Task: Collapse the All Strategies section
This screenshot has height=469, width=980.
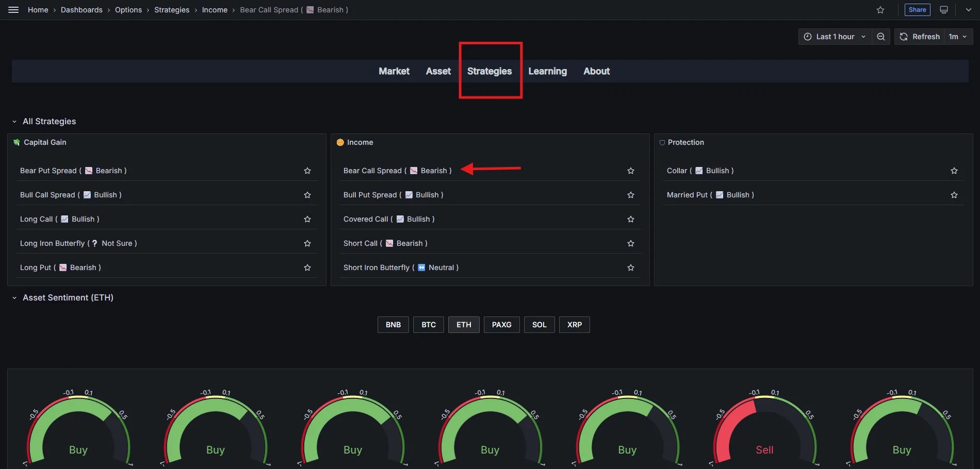Action: 14,122
